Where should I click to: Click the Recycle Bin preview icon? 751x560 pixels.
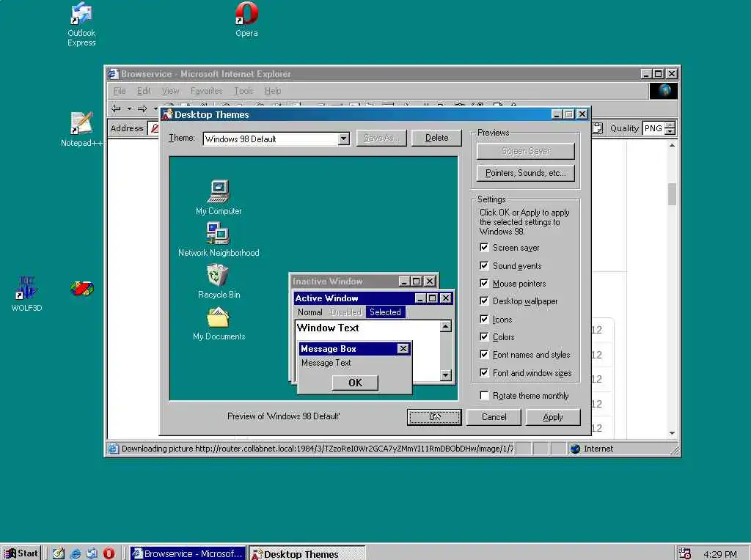[218, 275]
